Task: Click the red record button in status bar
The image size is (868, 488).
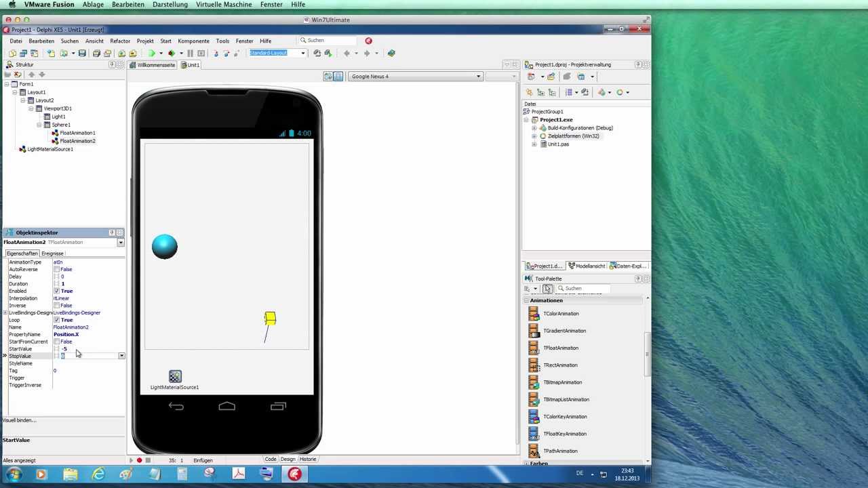Action: (139, 460)
